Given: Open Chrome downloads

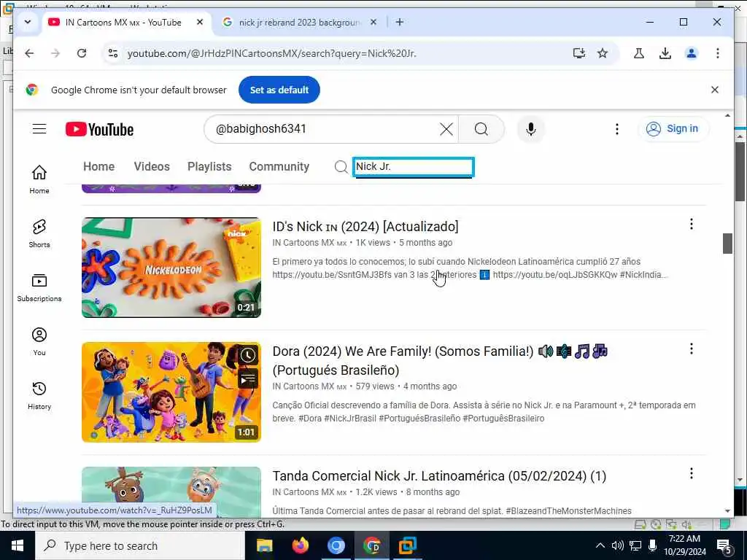Looking at the screenshot, I should point(665,53).
